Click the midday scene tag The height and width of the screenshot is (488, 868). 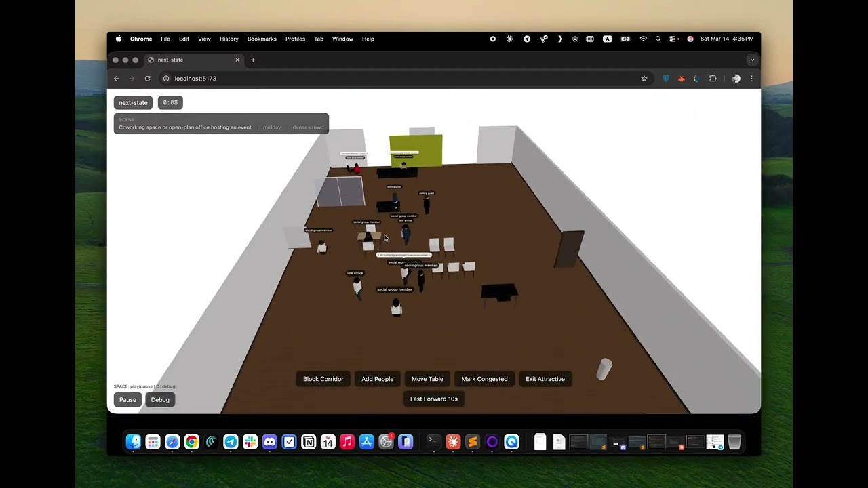tap(272, 127)
